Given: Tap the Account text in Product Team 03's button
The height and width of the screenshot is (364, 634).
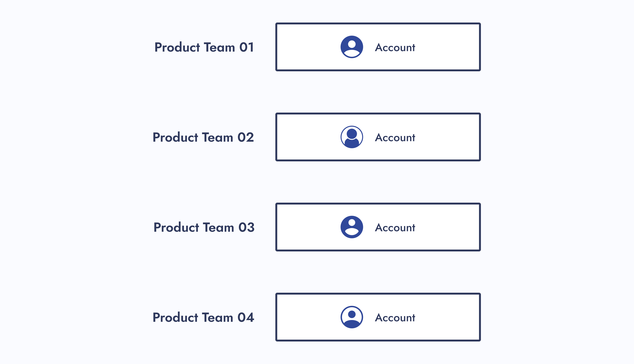Looking at the screenshot, I should (395, 227).
